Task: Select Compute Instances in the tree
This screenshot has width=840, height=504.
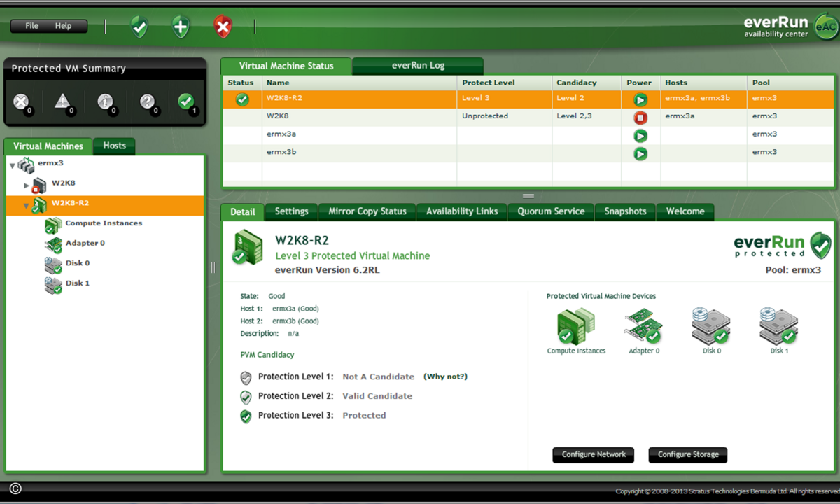Action: [104, 223]
